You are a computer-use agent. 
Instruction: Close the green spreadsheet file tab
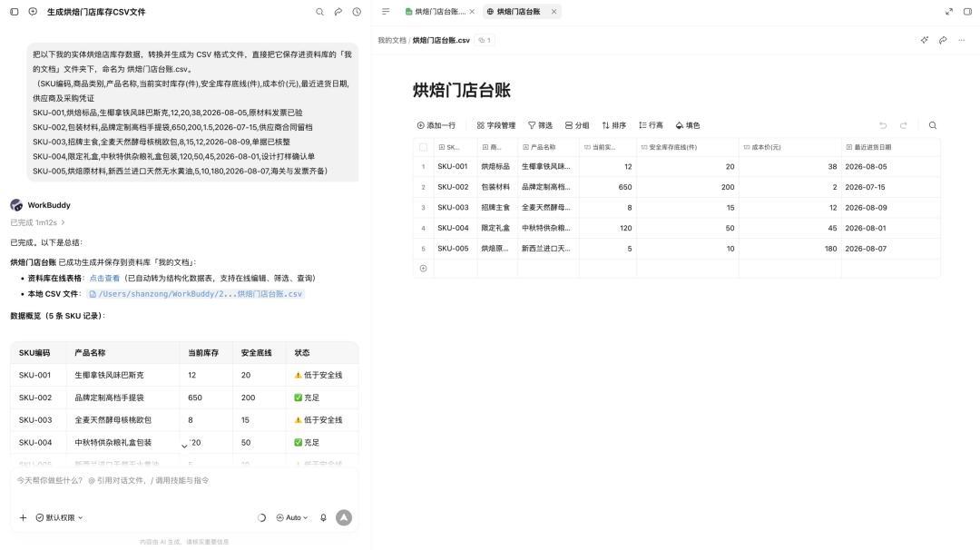tap(472, 11)
